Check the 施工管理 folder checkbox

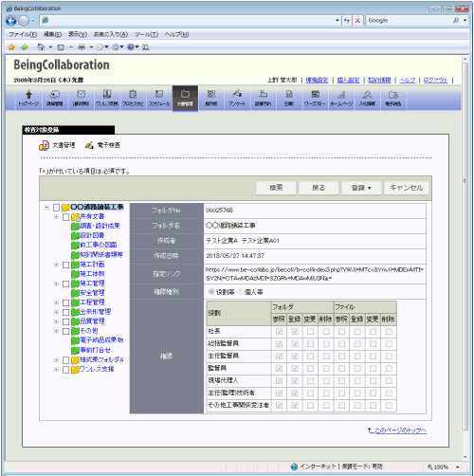[x=65, y=284]
